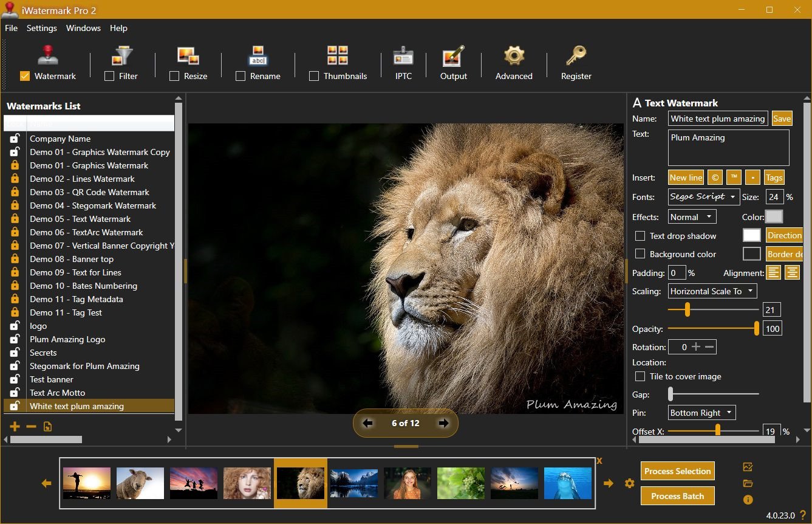Open the IPTC metadata tool
This screenshot has width=812, height=524.
pos(403,63)
